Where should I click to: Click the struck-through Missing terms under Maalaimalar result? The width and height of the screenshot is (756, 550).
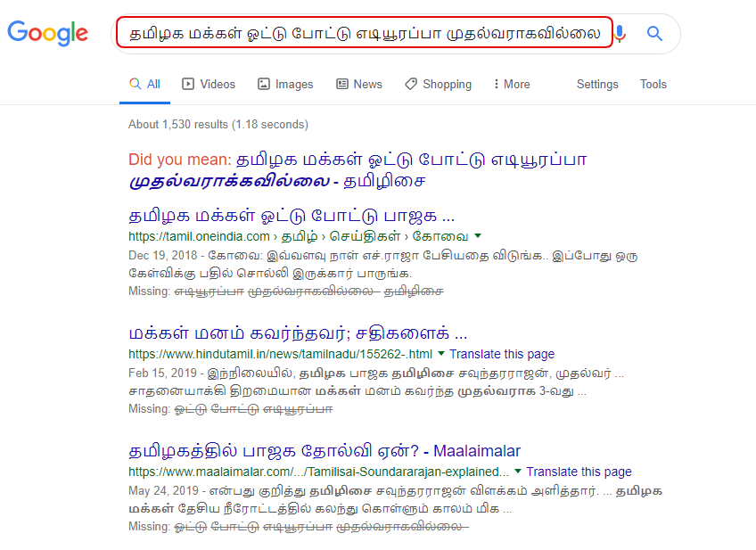click(x=321, y=527)
